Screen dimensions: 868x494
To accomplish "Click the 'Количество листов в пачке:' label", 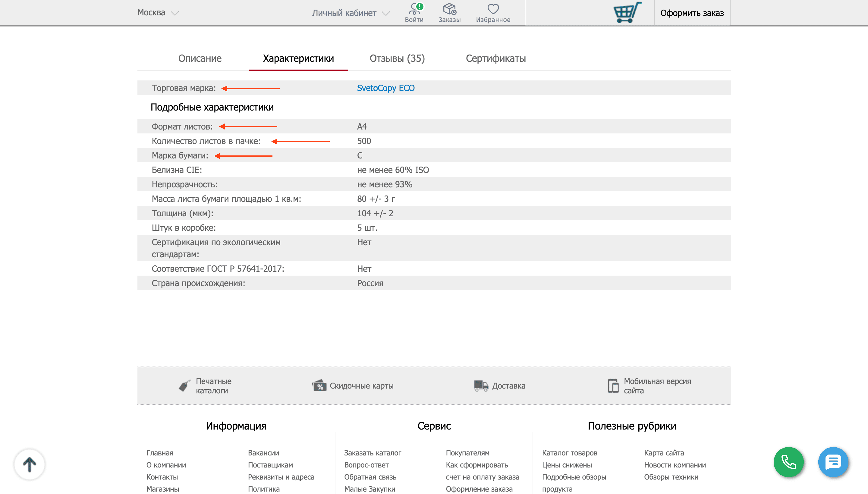I will coord(206,141).
